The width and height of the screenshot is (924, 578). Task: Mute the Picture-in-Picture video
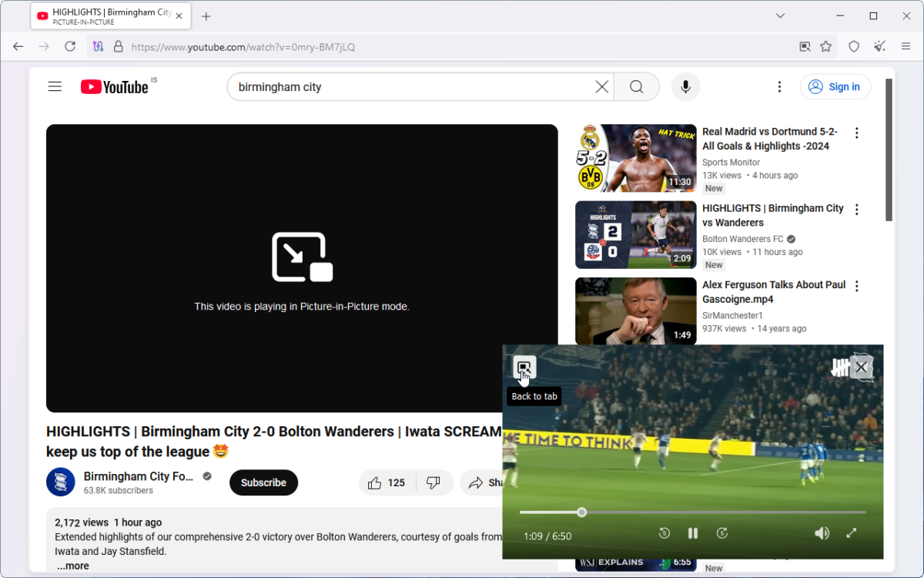[x=822, y=533]
